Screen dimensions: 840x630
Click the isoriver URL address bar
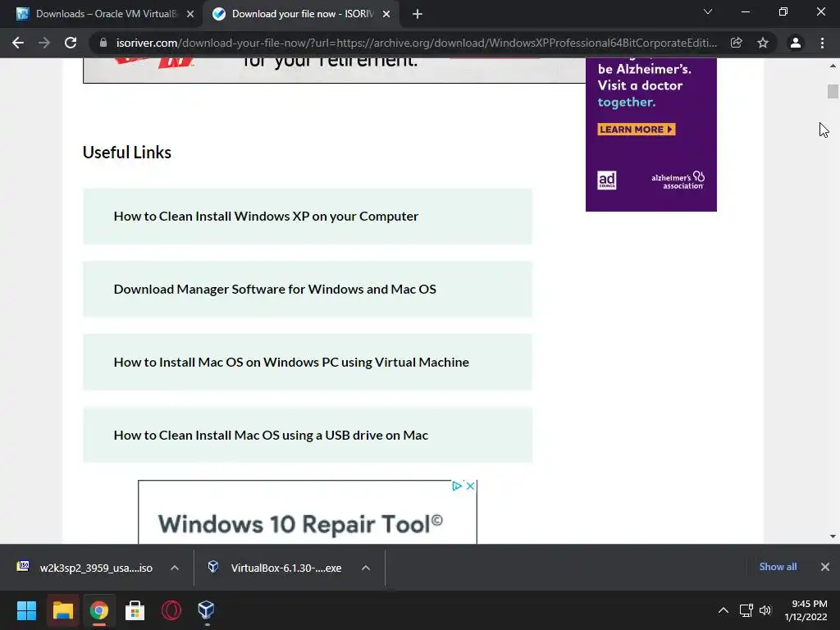pos(416,43)
